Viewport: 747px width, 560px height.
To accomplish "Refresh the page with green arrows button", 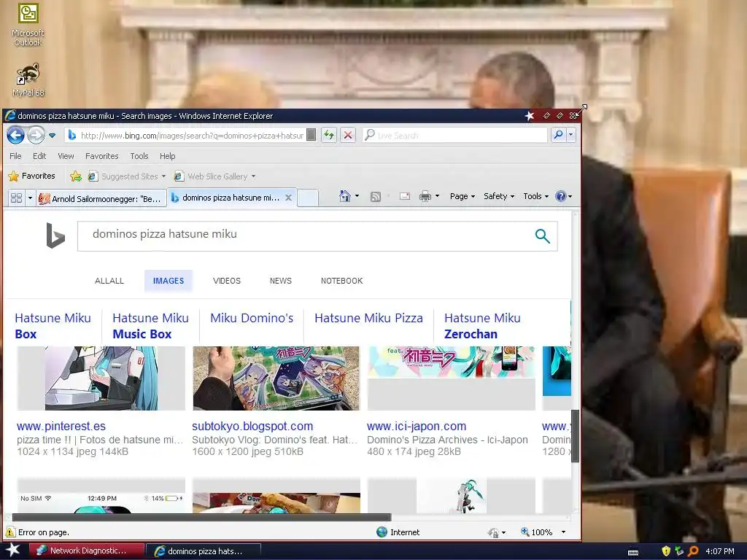I will (x=329, y=135).
